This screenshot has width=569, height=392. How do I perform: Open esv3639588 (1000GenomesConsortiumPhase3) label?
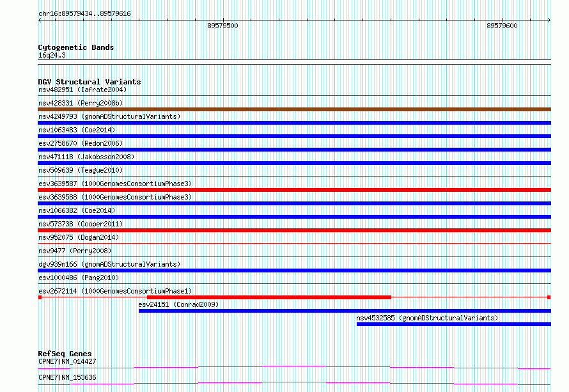coord(115,197)
